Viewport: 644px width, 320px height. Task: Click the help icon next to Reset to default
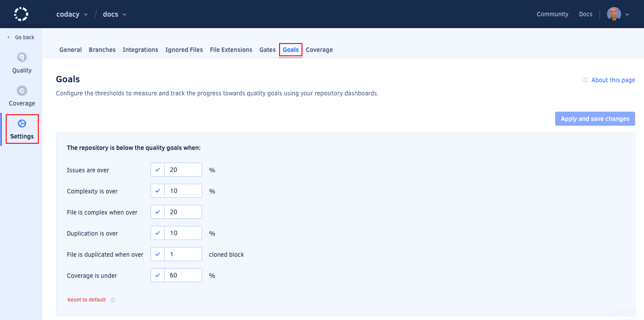[113, 300]
